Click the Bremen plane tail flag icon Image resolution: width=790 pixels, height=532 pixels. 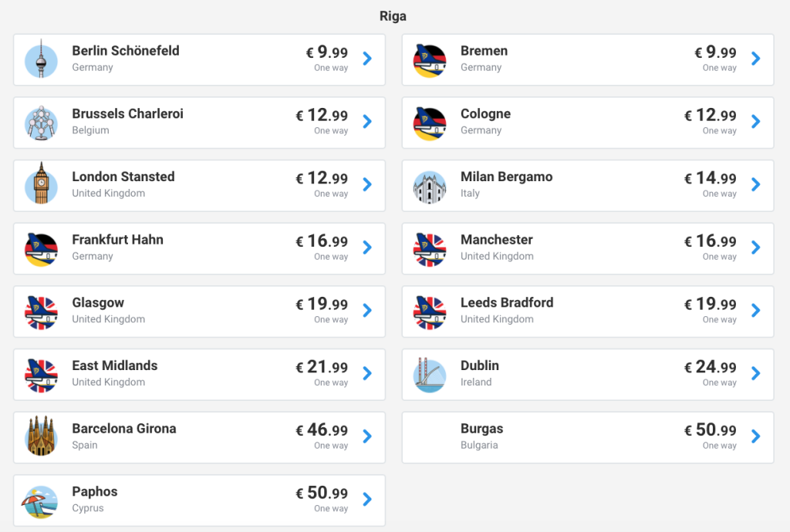click(430, 59)
